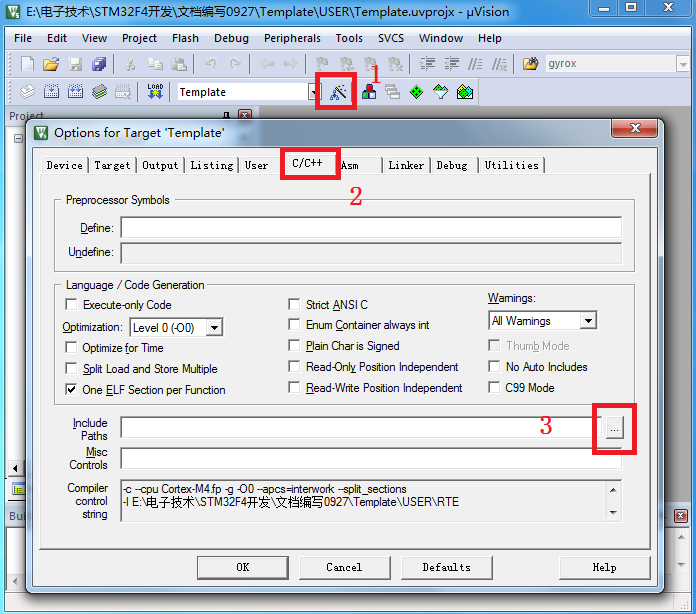The image size is (696, 614).
Task: Rebuild all target files icon
Action: coord(75,92)
